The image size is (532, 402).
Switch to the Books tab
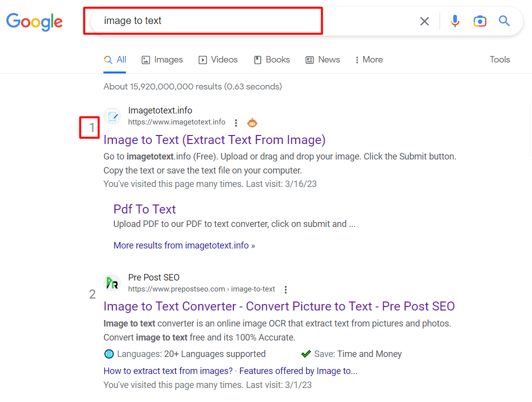point(272,60)
